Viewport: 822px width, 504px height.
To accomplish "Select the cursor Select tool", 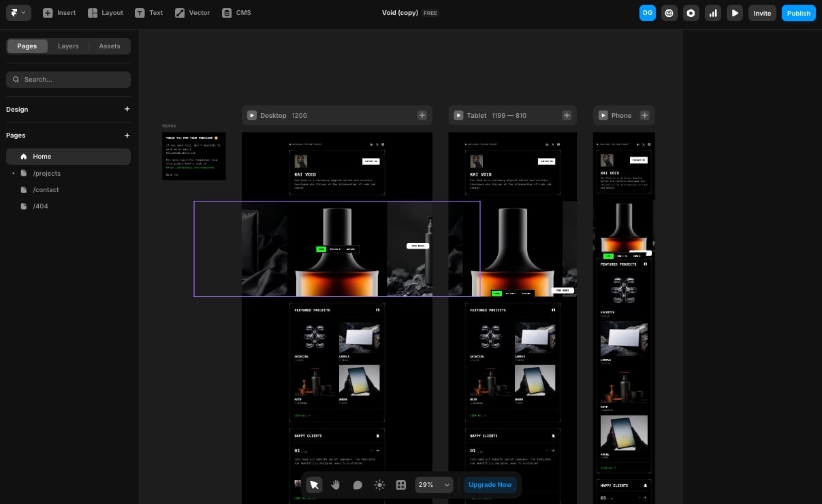I will (313, 484).
